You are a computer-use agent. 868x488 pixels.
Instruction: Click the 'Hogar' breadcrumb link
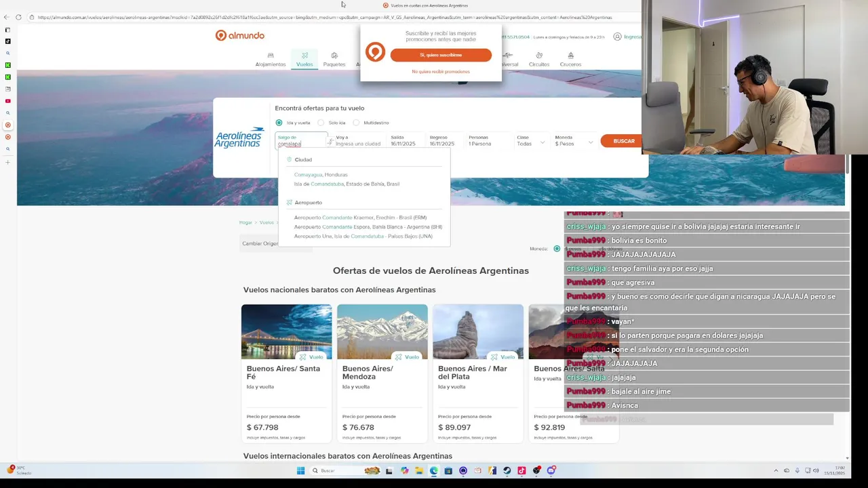click(x=245, y=222)
